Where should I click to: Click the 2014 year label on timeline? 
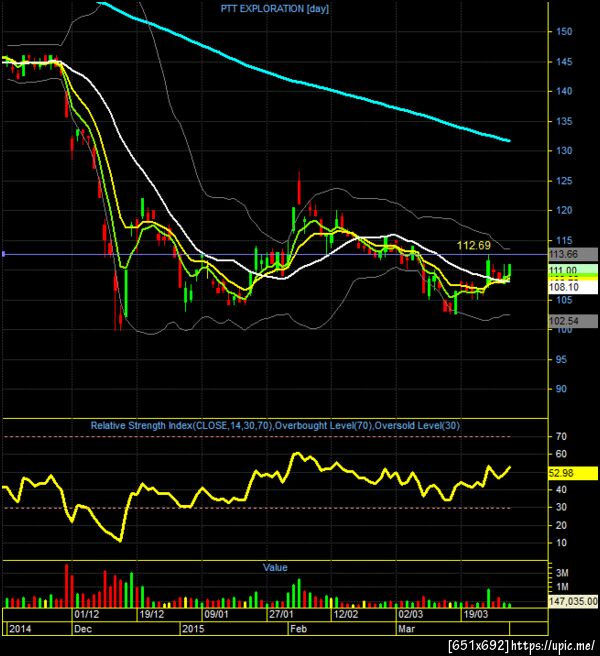pyautogui.click(x=20, y=629)
